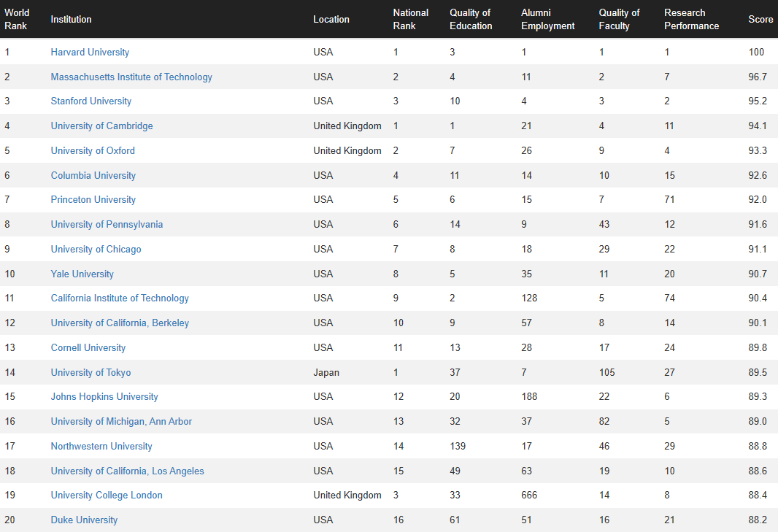Click the Institution column header
The image size is (778, 532).
coord(71,20)
